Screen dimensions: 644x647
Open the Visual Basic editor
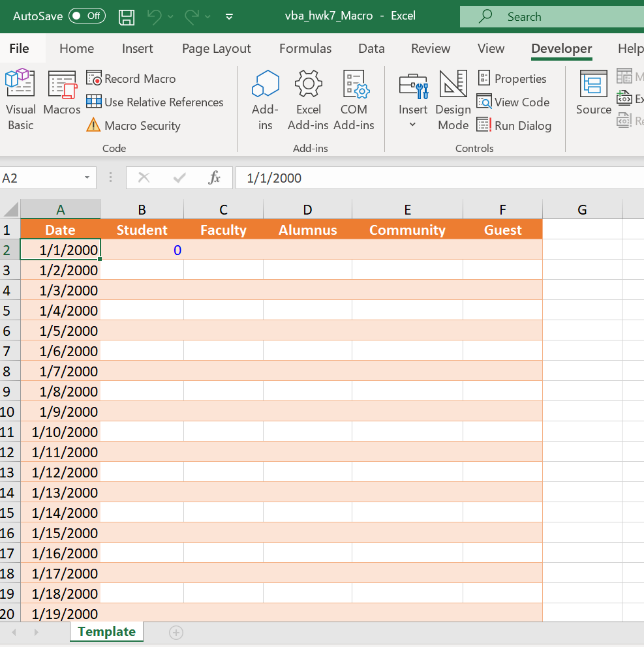tap(20, 99)
